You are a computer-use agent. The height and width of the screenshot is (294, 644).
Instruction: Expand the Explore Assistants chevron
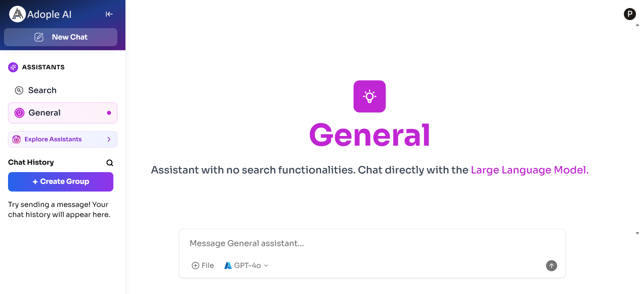(x=109, y=139)
